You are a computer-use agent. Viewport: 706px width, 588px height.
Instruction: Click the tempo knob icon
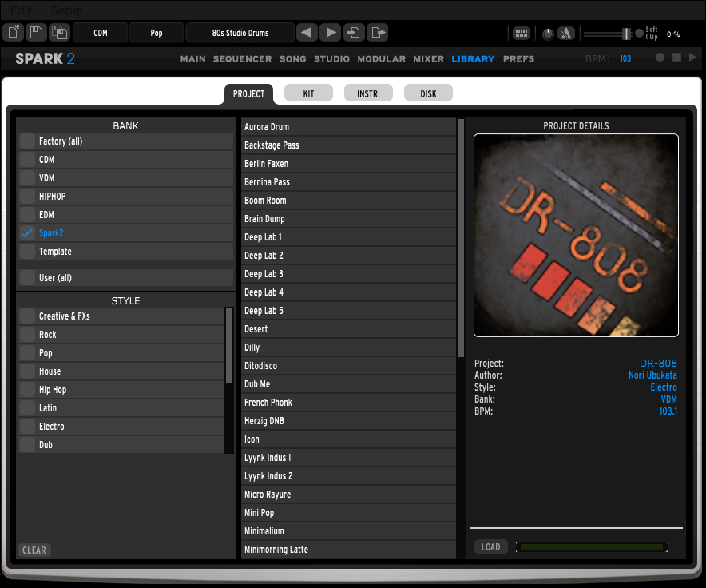point(548,34)
